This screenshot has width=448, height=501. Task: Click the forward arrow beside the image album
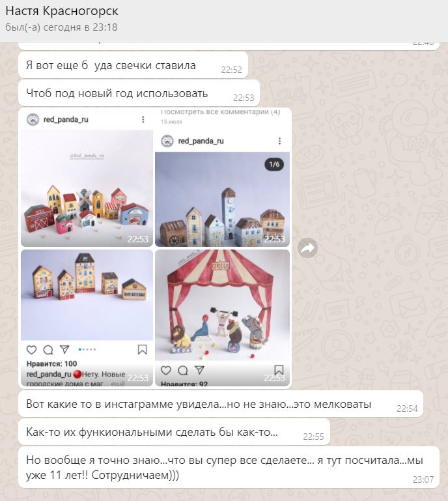coord(307,248)
